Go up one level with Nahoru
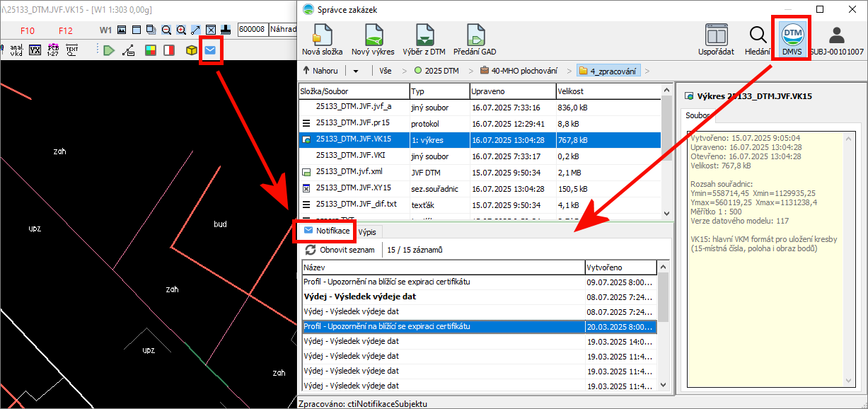Screen dimensions: 868x409 tap(320, 71)
